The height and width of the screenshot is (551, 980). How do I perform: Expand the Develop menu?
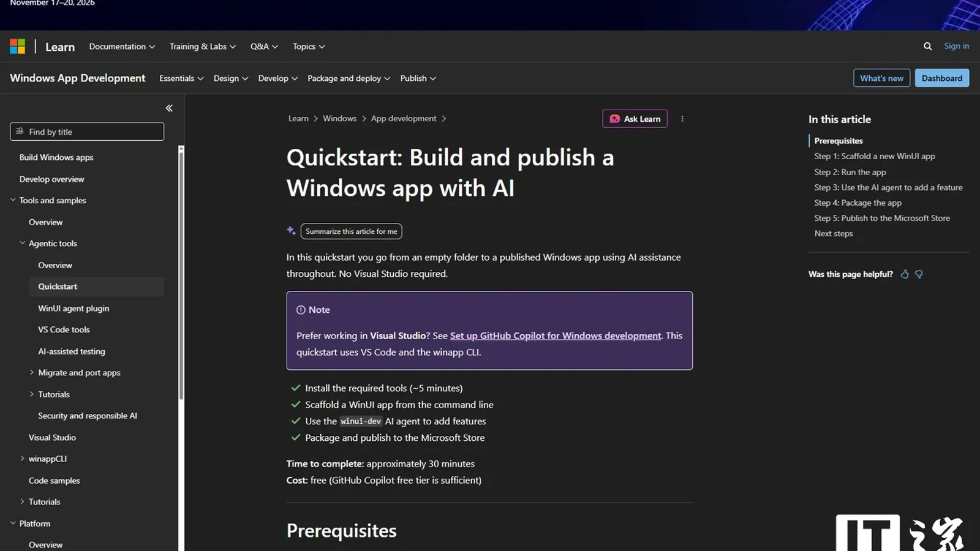tap(277, 78)
